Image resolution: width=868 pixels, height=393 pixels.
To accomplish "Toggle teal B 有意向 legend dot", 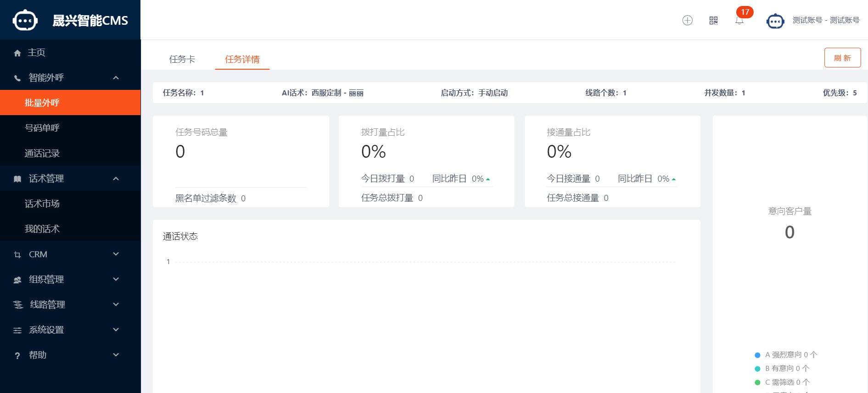I will click(x=757, y=369).
